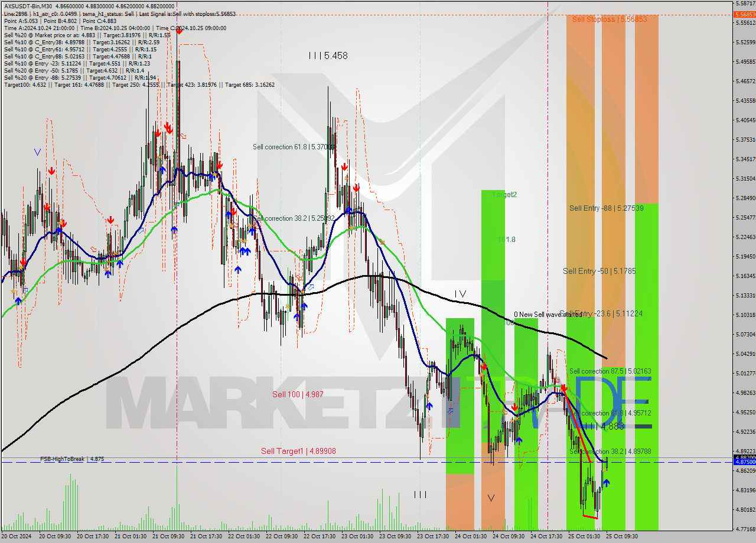
Task: Select the 'Sell Entry -88 | 5.27539' label
Action: pos(607,208)
